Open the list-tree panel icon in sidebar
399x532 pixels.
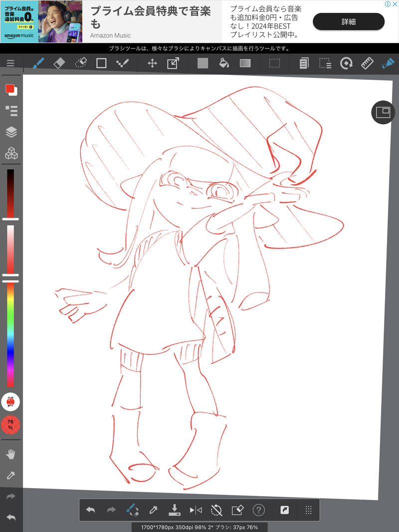11,111
